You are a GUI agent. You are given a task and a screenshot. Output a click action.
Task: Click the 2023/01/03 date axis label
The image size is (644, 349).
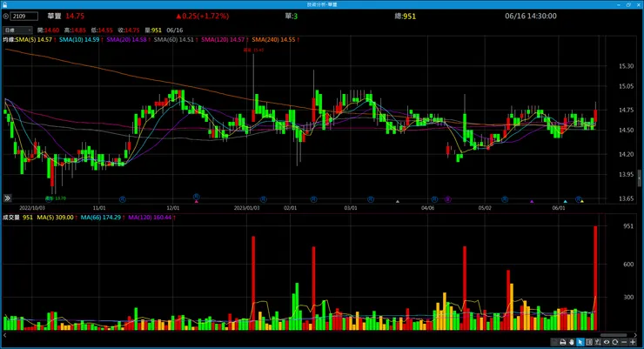click(x=247, y=208)
